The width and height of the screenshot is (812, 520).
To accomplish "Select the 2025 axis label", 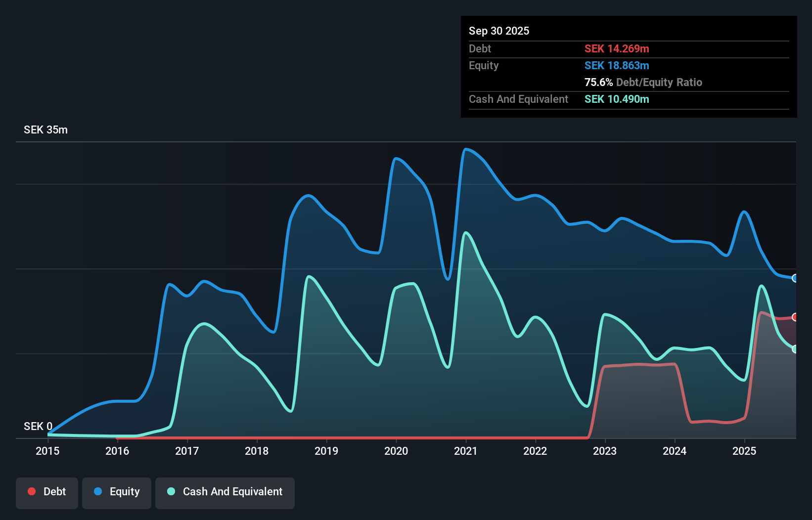I will coord(745,451).
